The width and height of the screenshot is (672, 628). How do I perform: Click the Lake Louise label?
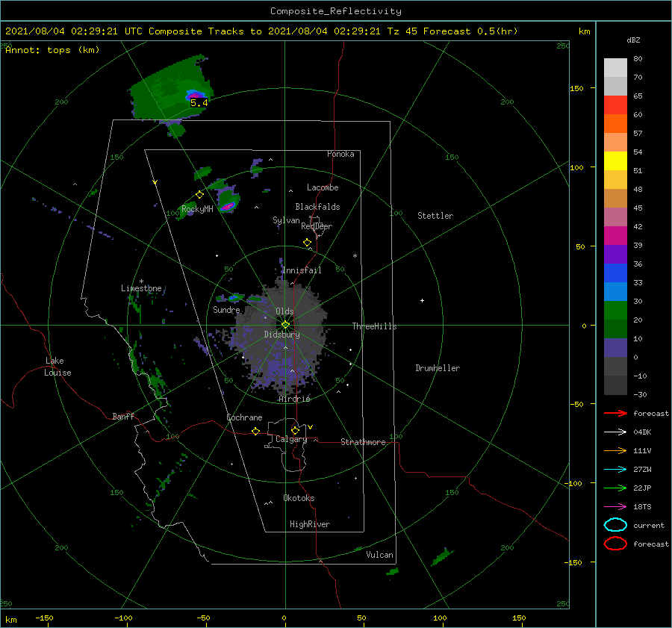coord(57,367)
